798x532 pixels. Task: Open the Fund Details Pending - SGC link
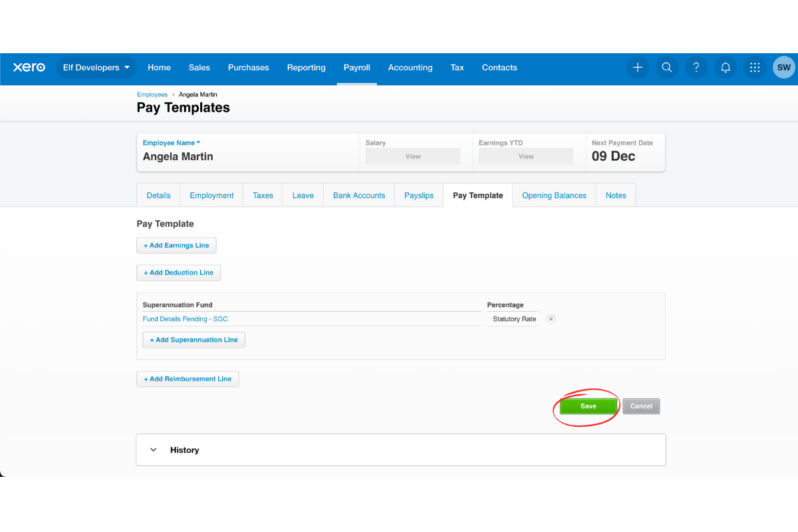point(185,319)
